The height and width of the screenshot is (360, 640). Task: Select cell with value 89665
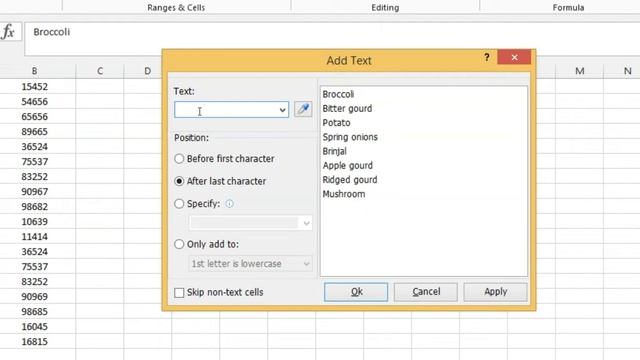[x=35, y=131]
